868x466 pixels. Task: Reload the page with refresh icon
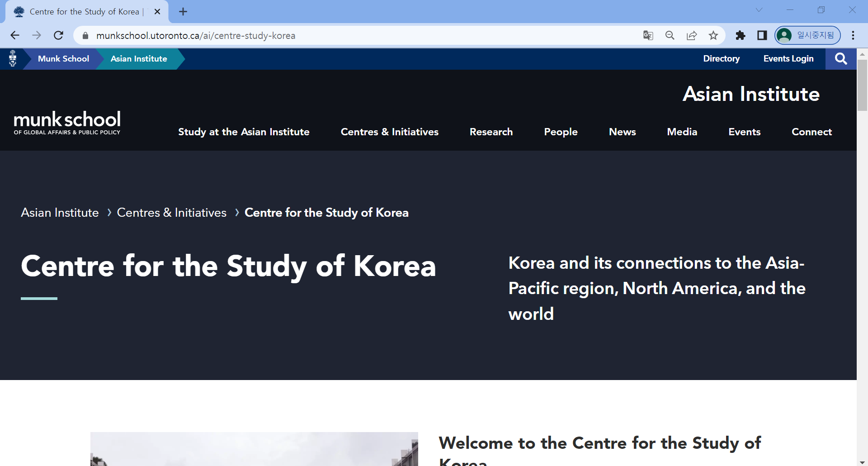(58, 35)
